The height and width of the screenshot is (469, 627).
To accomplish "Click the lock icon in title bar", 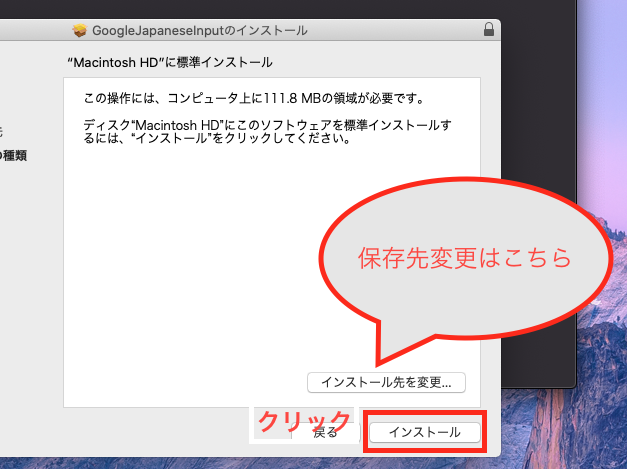I will (489, 30).
